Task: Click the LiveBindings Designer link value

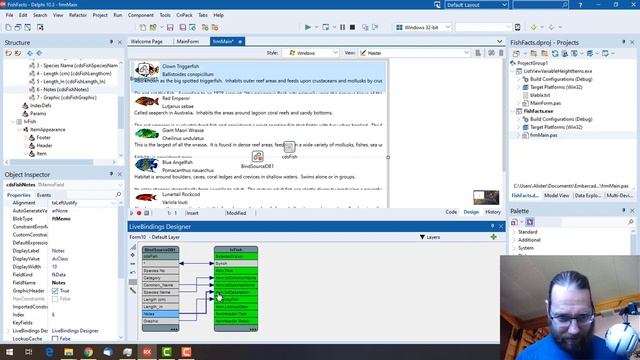Action: click(x=75, y=331)
